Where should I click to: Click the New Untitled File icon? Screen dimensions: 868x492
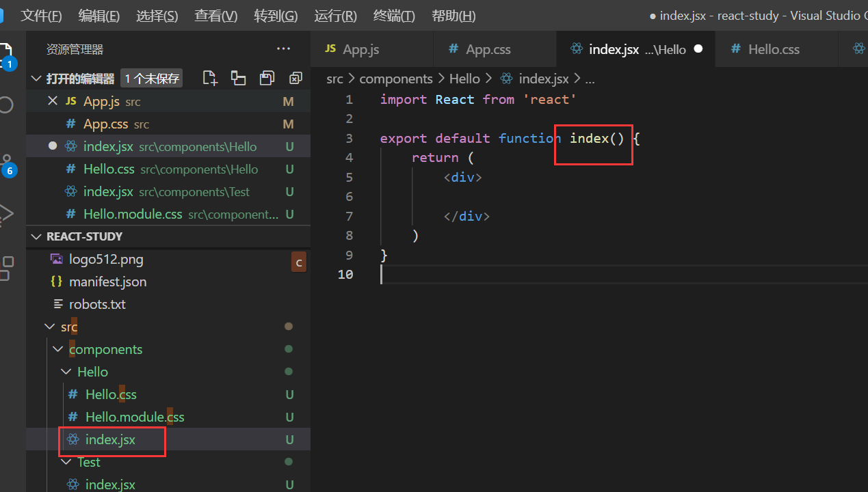point(210,79)
